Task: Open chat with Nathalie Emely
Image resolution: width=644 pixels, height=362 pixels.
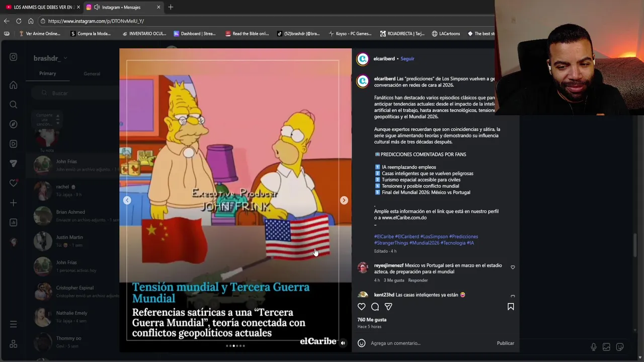Action: point(73,317)
